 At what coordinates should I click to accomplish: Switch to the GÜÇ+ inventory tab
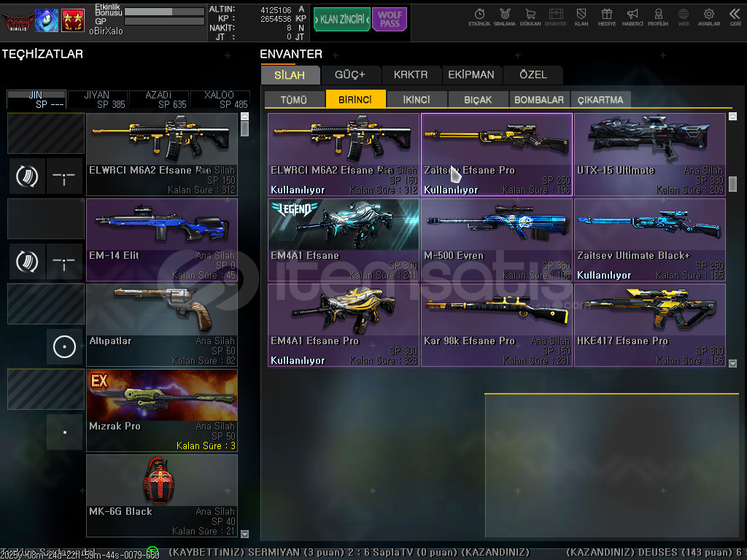[x=350, y=75]
